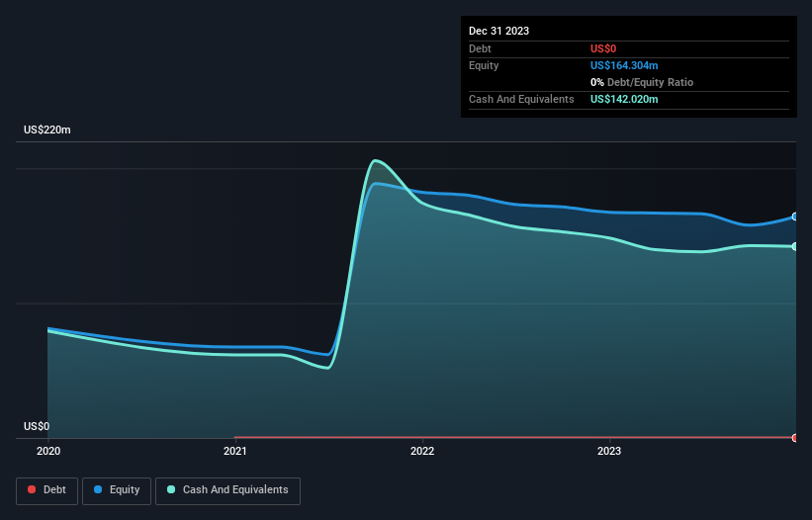Click the US$220m y-axis label

47,130
